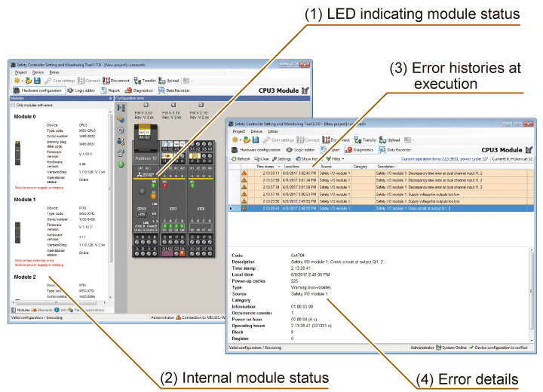This screenshot has width=543, height=392.
Task: Open language flag dropdown in left toolbar
Action: coord(189,80)
